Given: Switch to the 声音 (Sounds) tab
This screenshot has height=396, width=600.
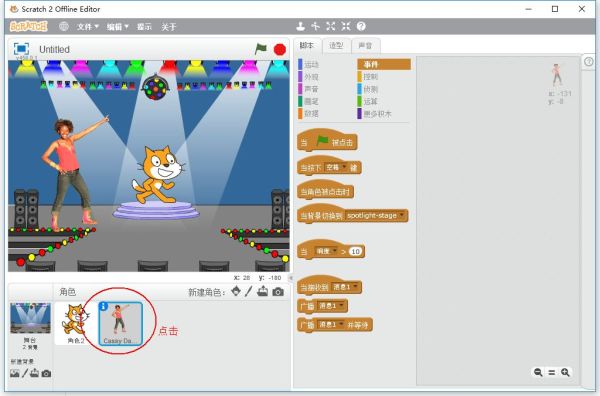Looking at the screenshot, I should click(x=365, y=46).
